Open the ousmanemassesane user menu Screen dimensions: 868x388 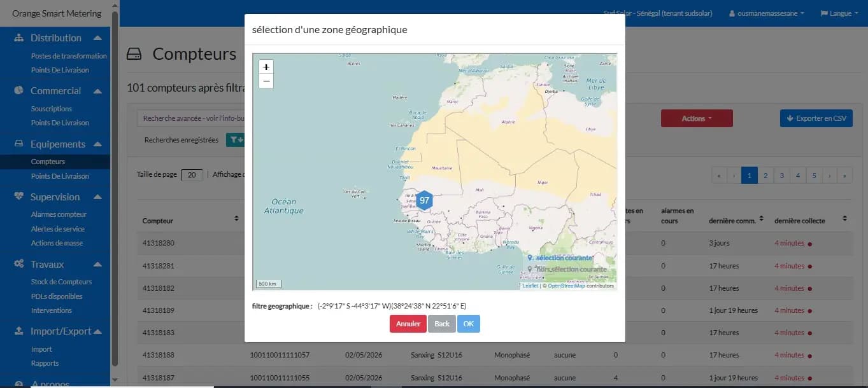766,13
